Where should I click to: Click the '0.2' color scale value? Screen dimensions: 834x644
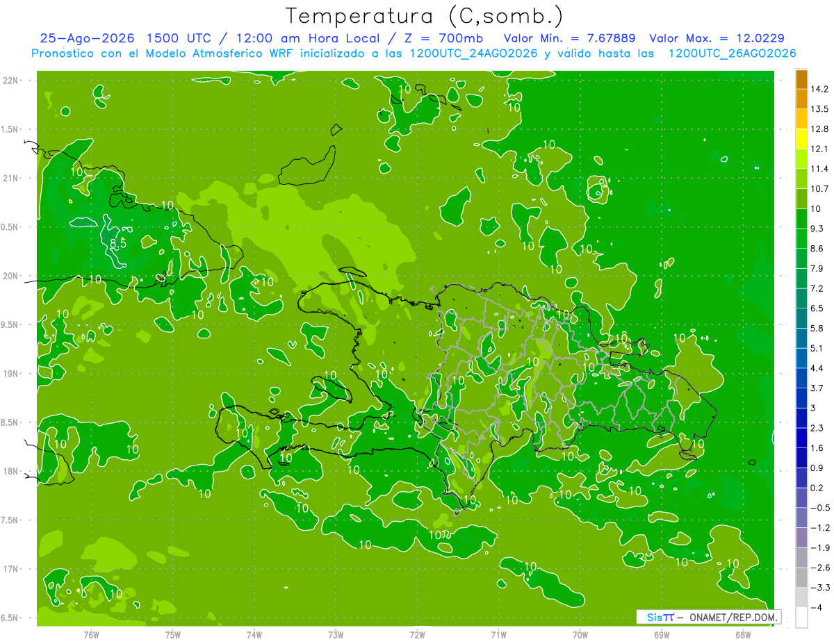pos(818,488)
